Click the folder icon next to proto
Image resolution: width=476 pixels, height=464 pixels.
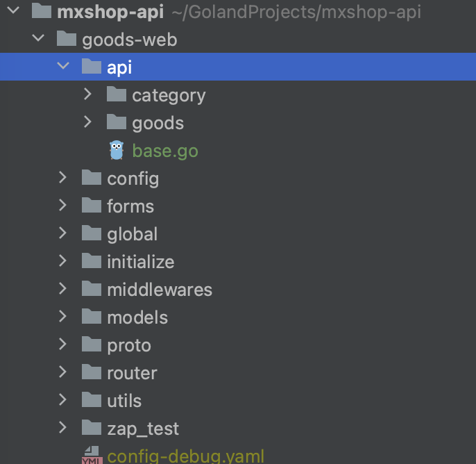tap(92, 345)
